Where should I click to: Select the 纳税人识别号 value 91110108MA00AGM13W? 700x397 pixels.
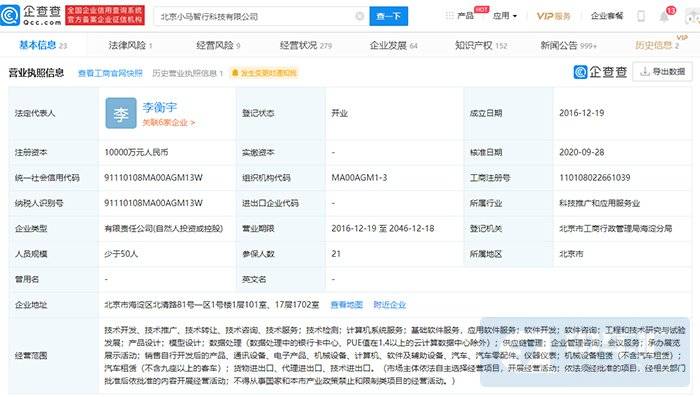pyautogui.click(x=153, y=203)
